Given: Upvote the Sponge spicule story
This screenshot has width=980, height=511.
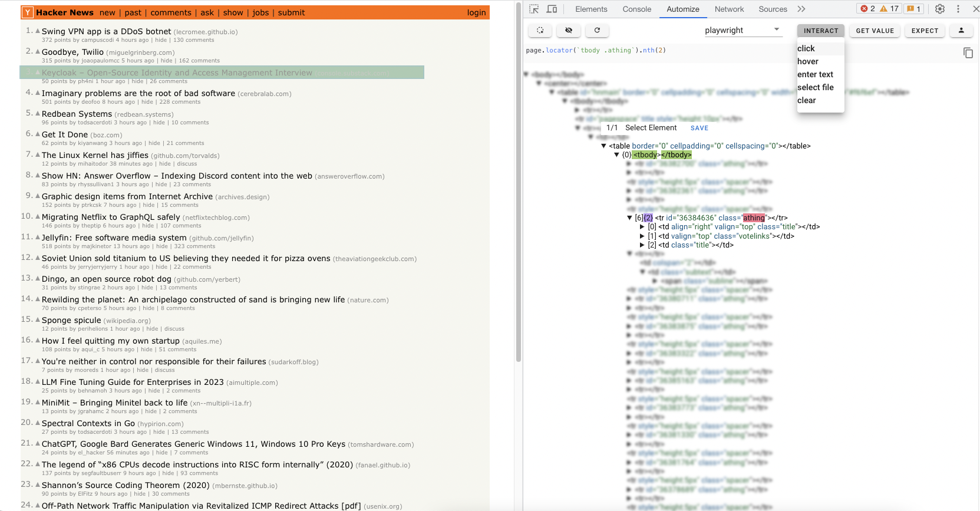Looking at the screenshot, I should coord(38,319).
